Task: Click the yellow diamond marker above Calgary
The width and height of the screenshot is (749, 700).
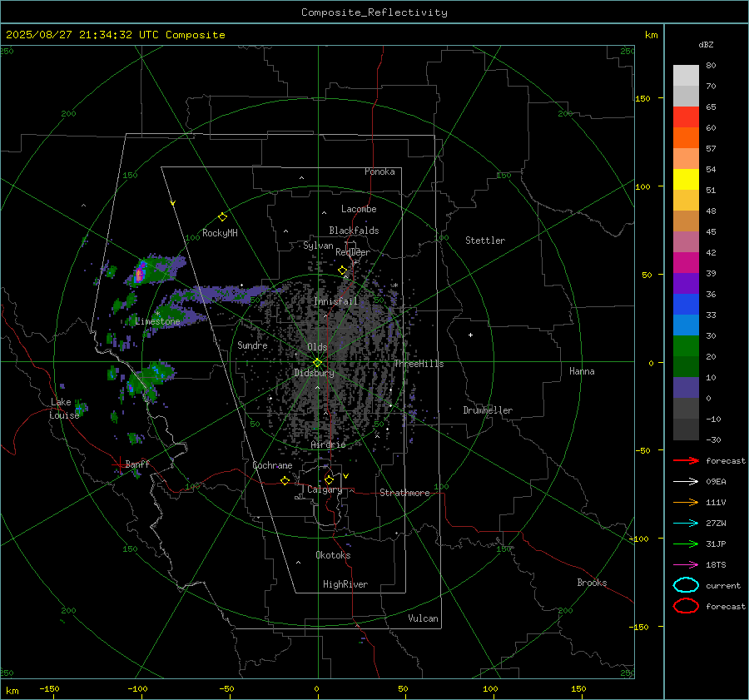Action: tap(329, 479)
